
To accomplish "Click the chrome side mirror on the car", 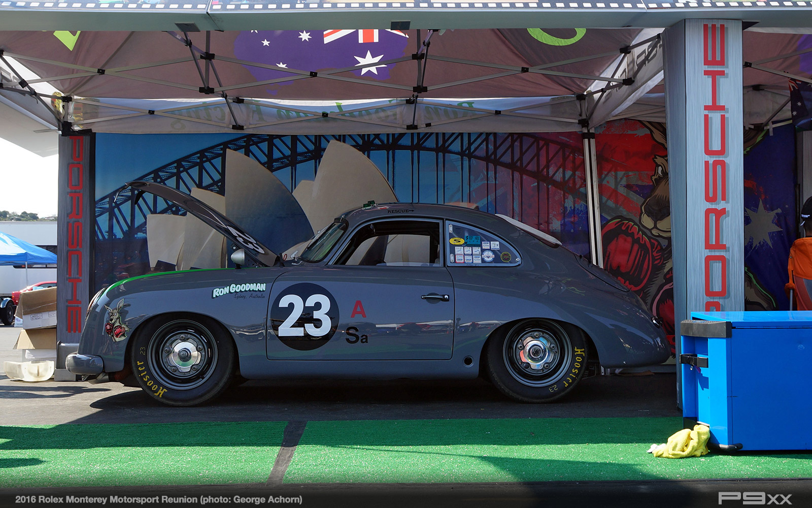I will tap(238, 258).
